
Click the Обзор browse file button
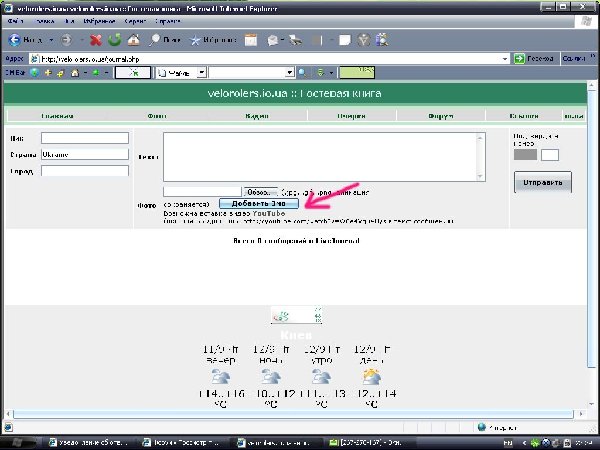coord(258,191)
